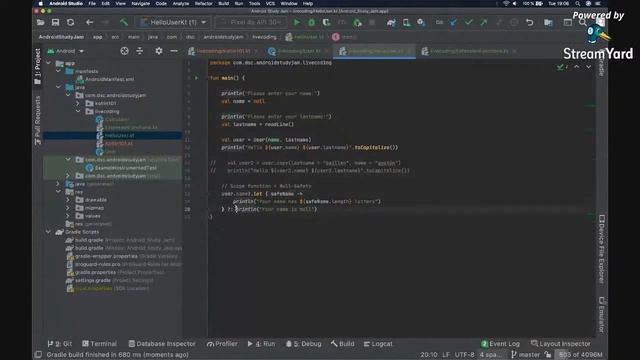Open the HelloUserKt run configuration dropdown

pos(173,22)
